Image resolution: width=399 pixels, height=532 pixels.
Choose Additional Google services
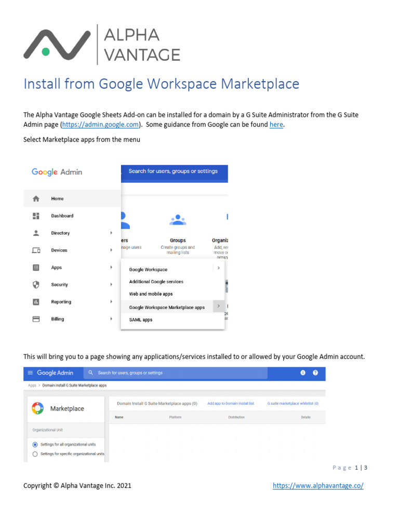[156, 282]
